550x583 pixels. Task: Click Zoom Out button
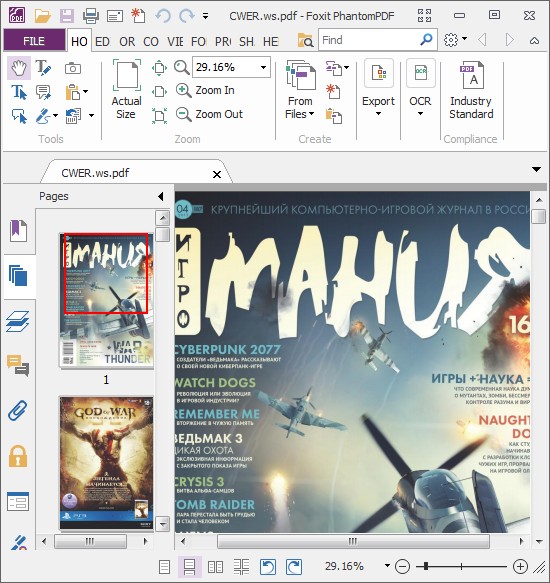pos(209,114)
